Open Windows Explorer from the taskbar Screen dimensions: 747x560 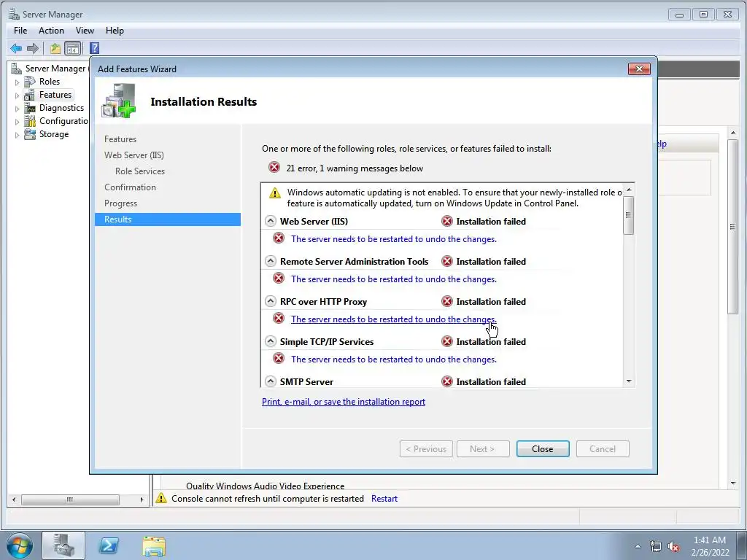pyautogui.click(x=154, y=545)
